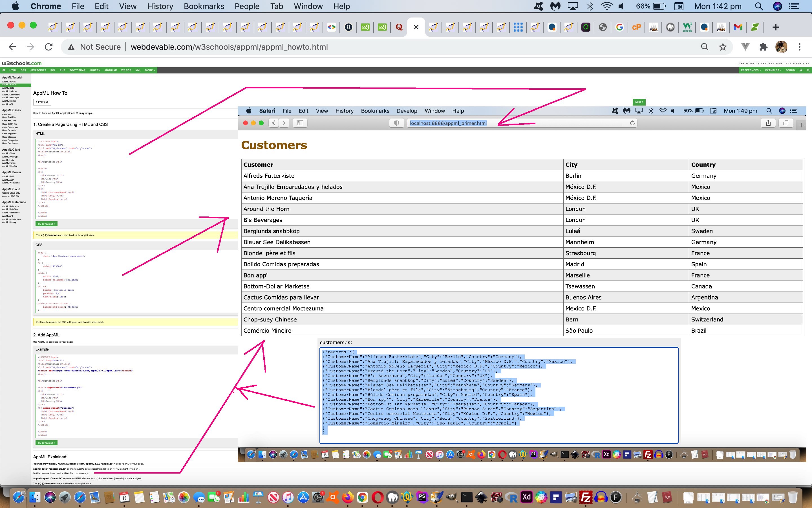The height and width of the screenshot is (508, 812).
Task: Open App Store in the bottom macOS dock
Action: click(303, 497)
